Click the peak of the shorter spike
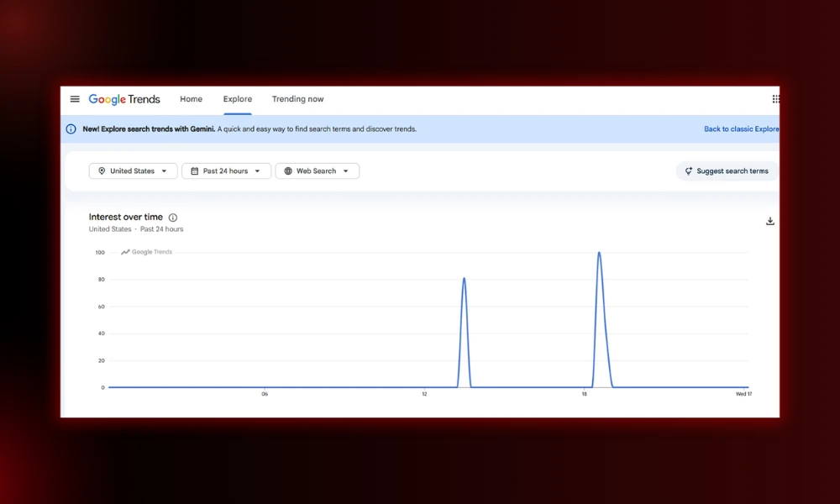Screen dimensions: 840x504 pyautogui.click(x=464, y=278)
